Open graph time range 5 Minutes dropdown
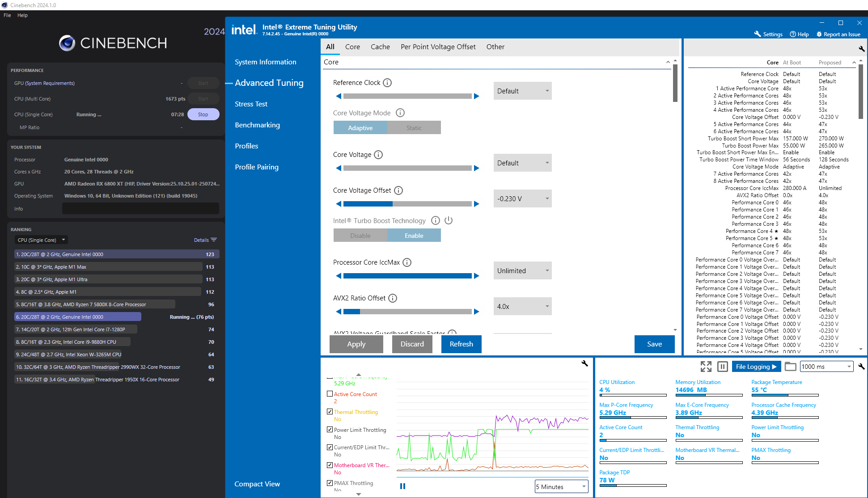868x498 pixels. (562, 486)
